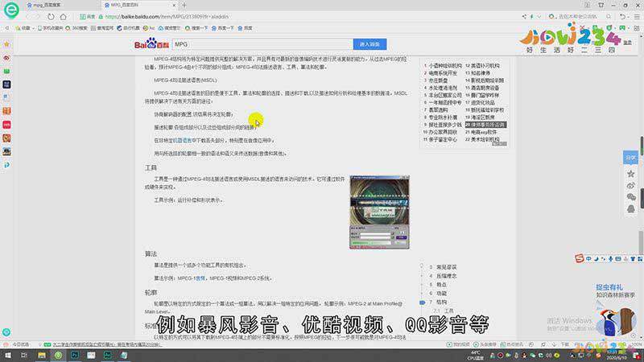Click the red square app icon in left sidebar
644x362 pixels.
point(6,125)
